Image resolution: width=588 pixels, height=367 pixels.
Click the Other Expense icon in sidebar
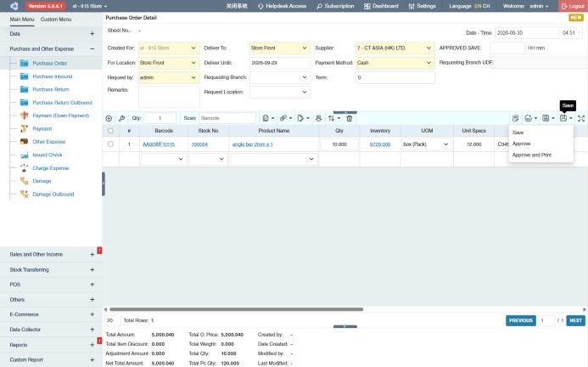(x=24, y=142)
